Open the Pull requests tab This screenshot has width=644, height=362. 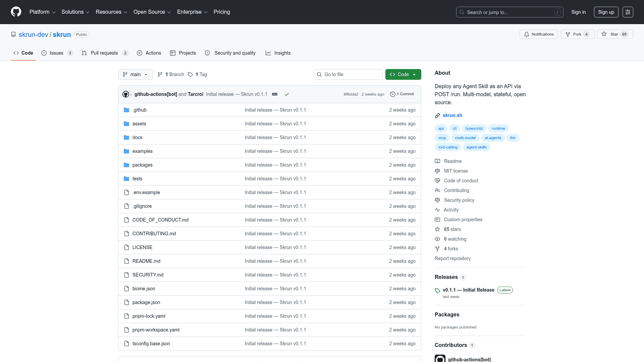104,53
